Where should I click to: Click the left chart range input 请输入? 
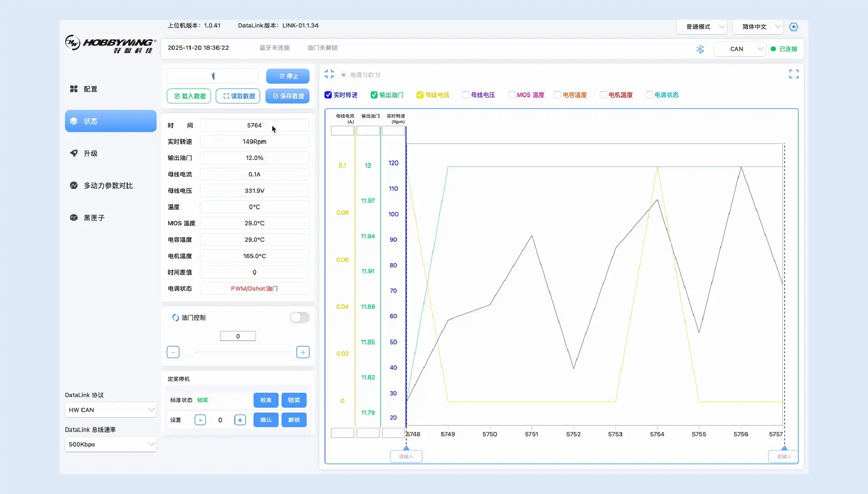(406, 456)
